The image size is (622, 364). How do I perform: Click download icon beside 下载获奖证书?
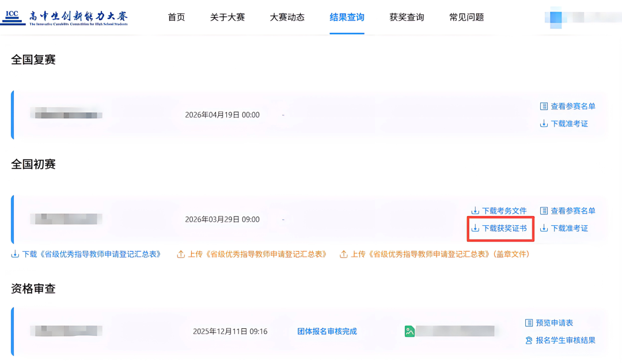475,229
